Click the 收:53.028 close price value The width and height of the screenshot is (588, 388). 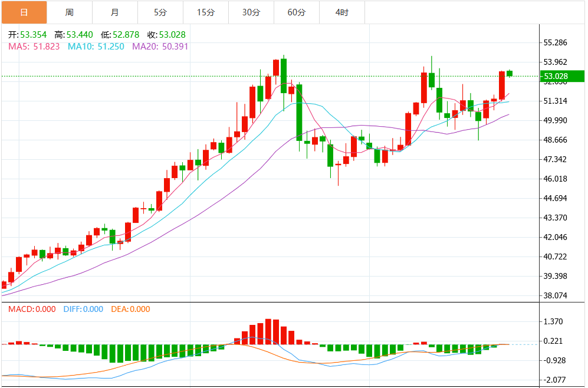(x=166, y=35)
